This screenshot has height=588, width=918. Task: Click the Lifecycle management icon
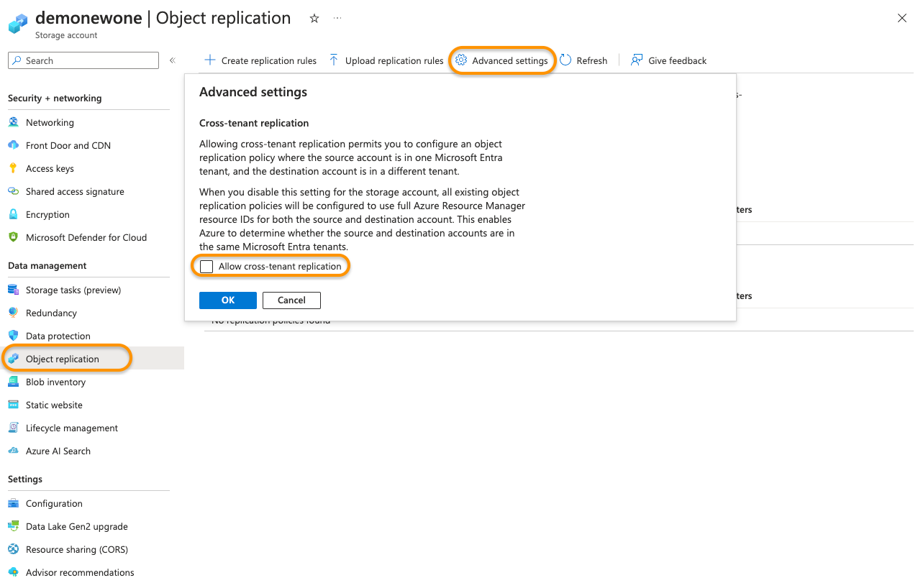click(13, 428)
